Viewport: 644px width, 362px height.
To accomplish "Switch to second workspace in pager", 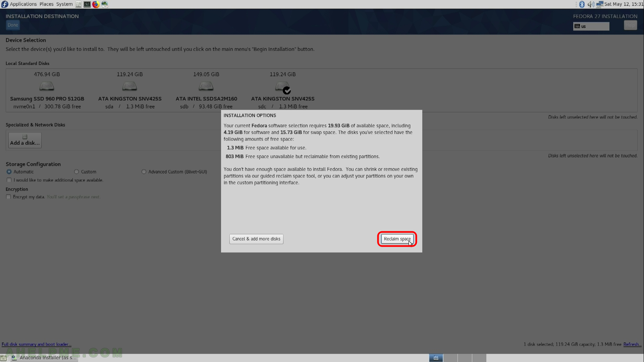I will (450, 358).
